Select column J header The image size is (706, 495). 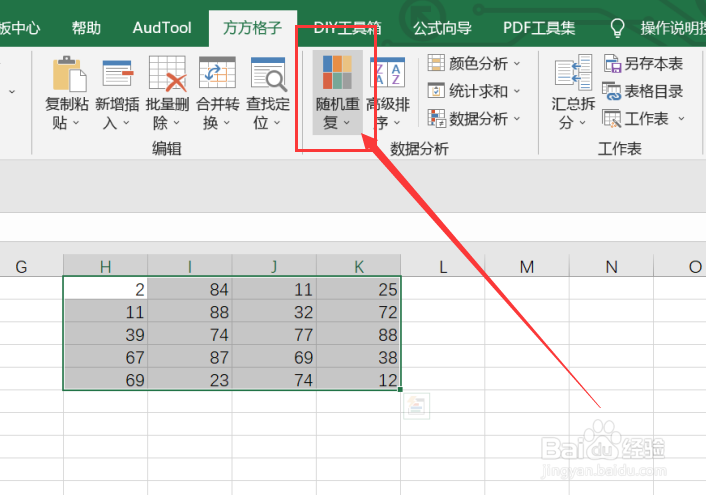pyautogui.click(x=274, y=266)
